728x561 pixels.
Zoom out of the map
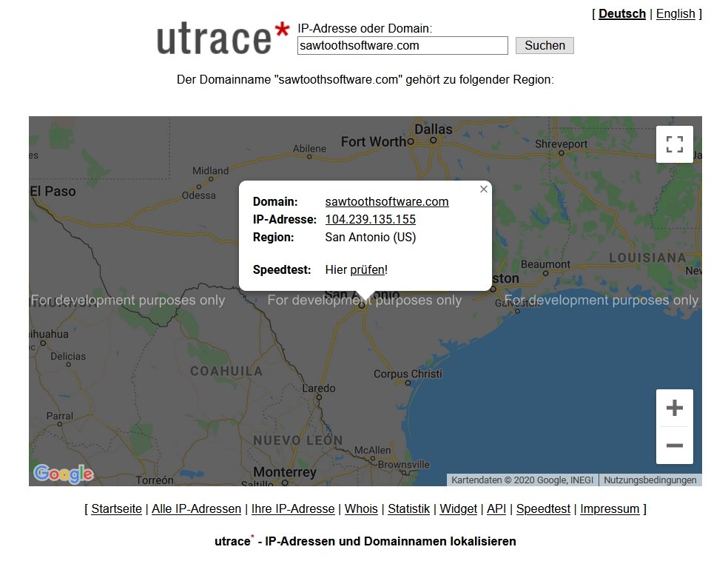[x=674, y=446]
